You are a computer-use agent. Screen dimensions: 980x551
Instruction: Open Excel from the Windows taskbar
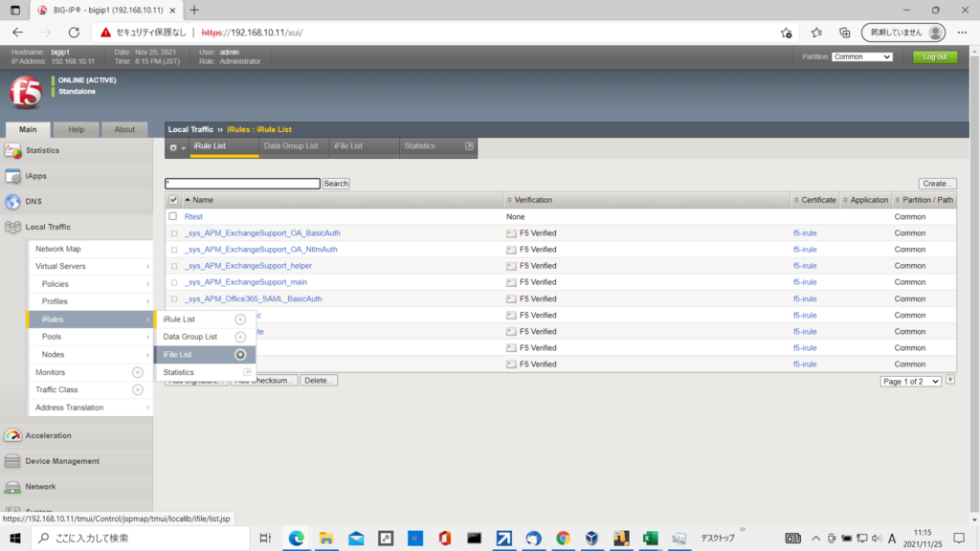tap(649, 539)
